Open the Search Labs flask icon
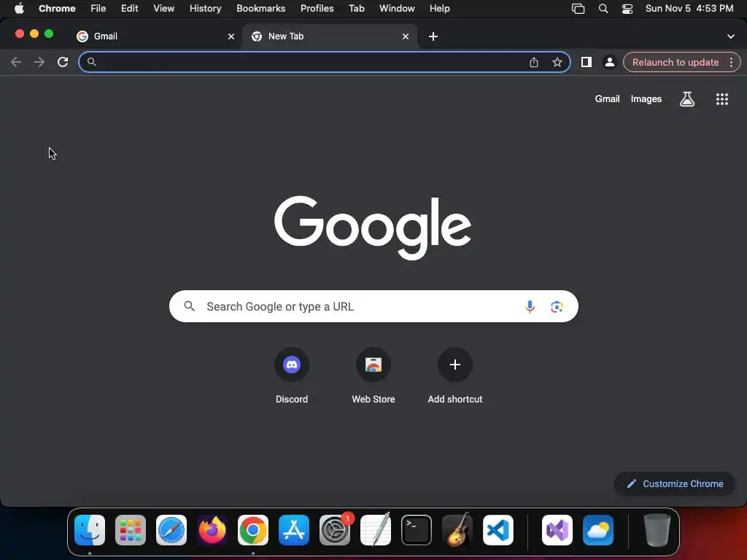 pos(686,99)
